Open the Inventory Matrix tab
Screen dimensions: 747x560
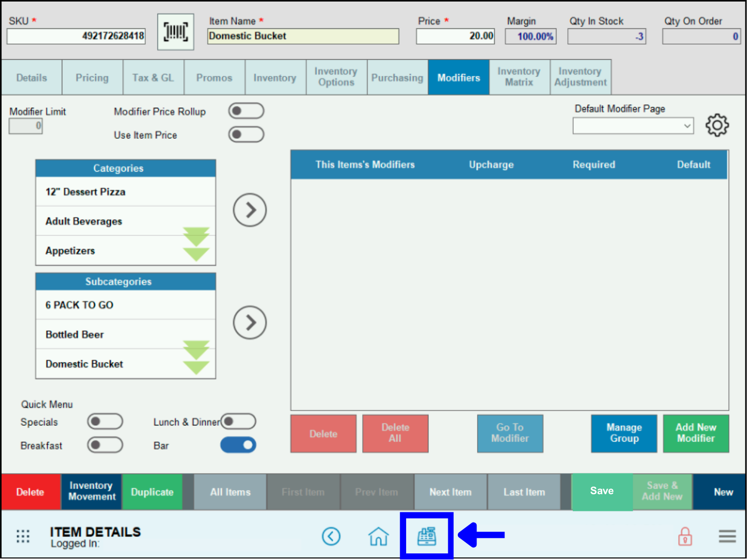(x=519, y=77)
